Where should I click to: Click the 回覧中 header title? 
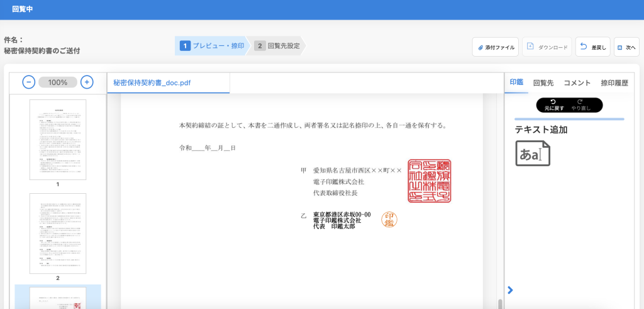click(23, 9)
